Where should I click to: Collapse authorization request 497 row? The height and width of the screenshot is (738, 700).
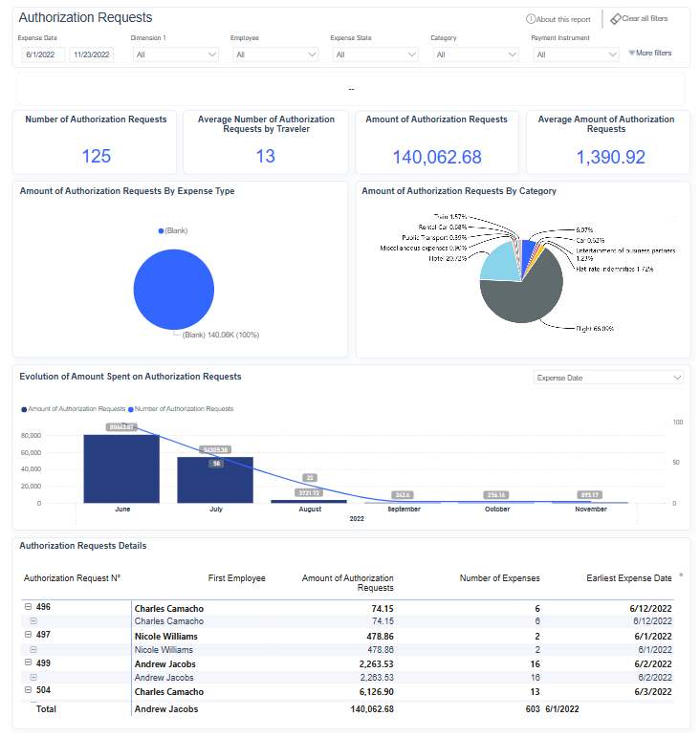(x=26, y=635)
